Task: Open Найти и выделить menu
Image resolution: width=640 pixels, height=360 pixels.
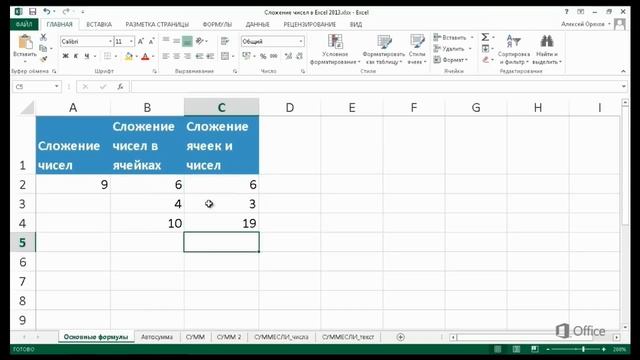Action: pyautogui.click(x=547, y=49)
